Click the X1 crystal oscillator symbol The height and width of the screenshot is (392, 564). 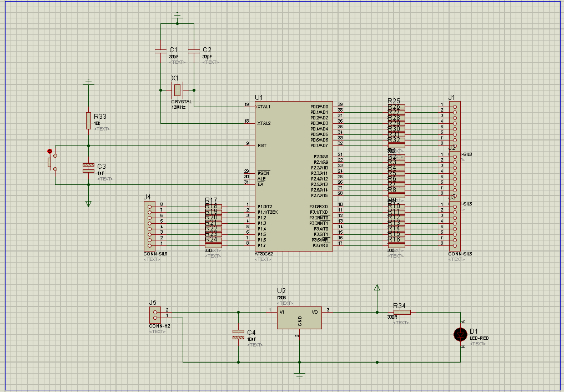pos(177,90)
